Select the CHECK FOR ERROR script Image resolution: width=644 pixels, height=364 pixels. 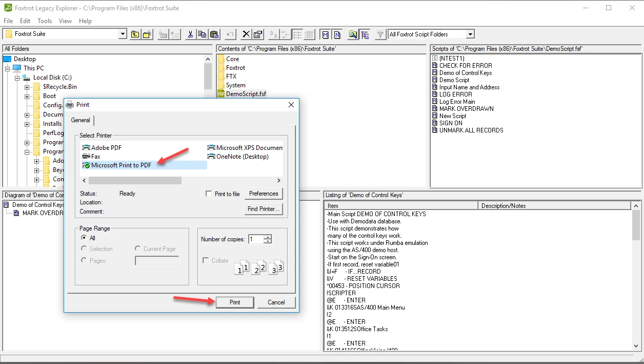(x=466, y=66)
